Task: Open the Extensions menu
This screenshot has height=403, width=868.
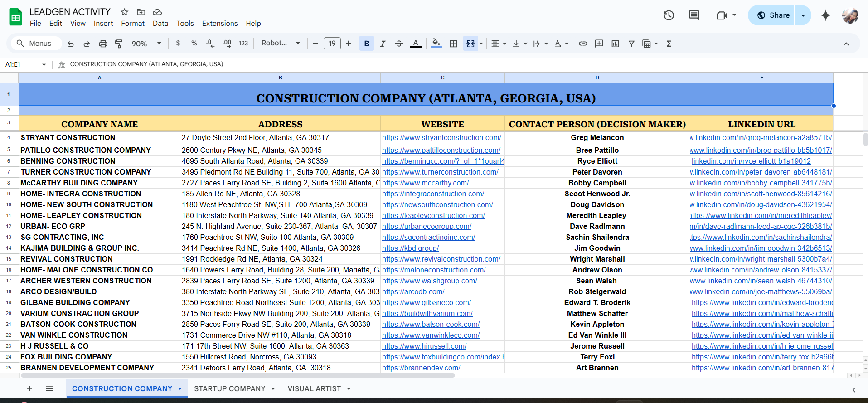Action: pyautogui.click(x=220, y=24)
